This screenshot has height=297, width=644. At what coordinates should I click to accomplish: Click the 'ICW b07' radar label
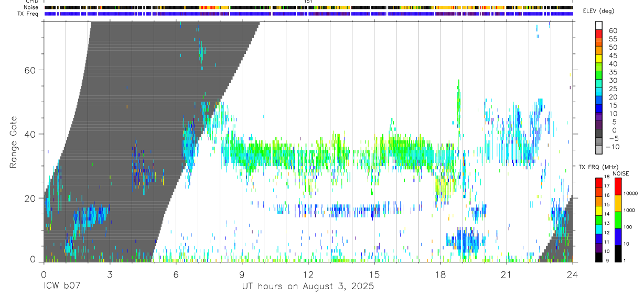[x=61, y=287]
